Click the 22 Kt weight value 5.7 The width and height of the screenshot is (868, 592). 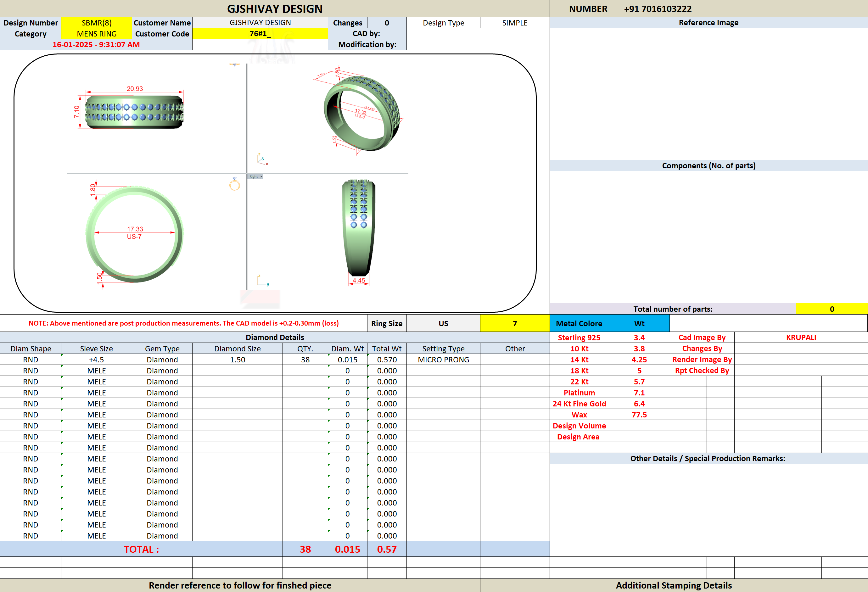point(639,382)
